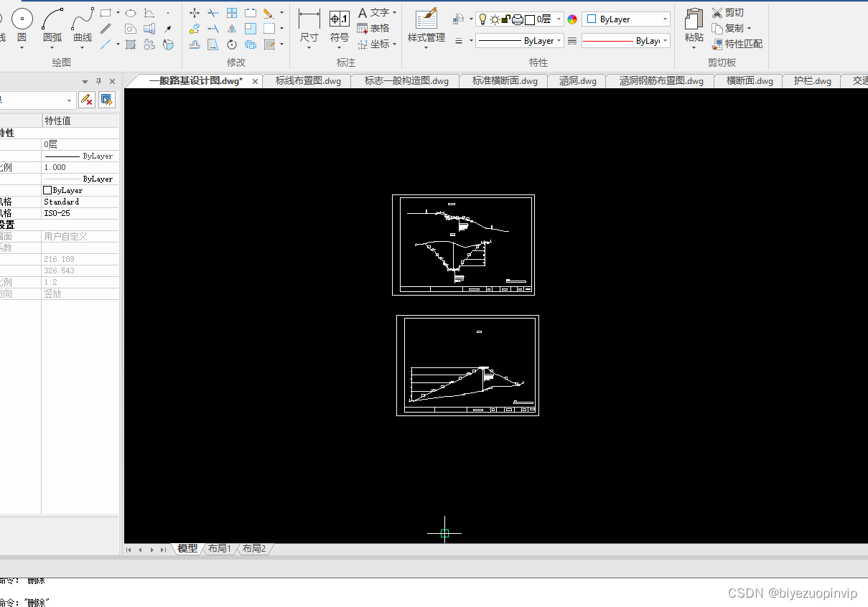868x607 pixels.
Task: Pick the rectangle draw tool
Action: pos(106,13)
